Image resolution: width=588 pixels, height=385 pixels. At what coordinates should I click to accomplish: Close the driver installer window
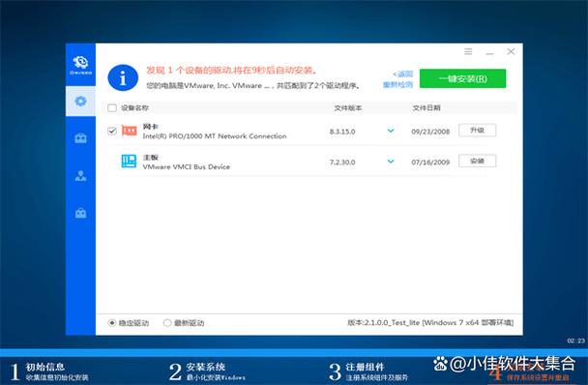511,51
